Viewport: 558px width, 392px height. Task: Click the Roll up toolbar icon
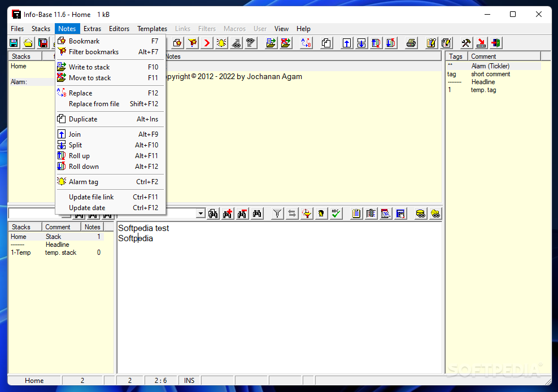[x=376, y=43]
